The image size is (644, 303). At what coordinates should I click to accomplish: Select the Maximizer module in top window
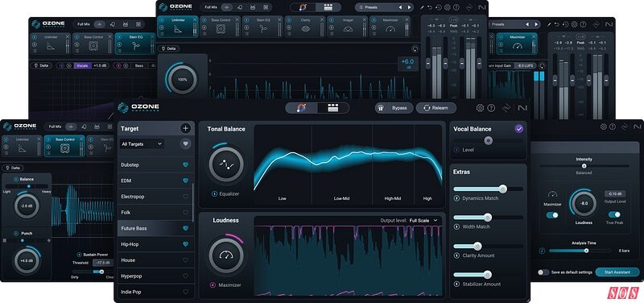[x=390, y=27]
